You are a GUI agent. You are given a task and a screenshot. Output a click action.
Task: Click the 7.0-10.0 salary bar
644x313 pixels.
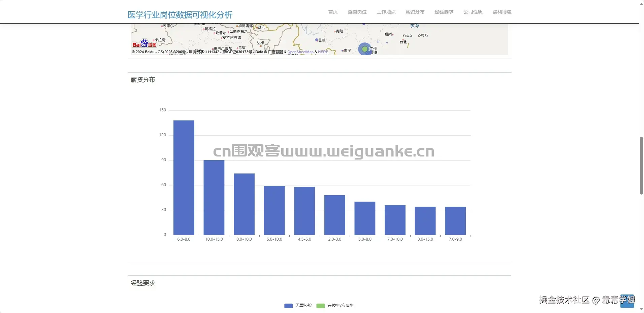point(395,220)
